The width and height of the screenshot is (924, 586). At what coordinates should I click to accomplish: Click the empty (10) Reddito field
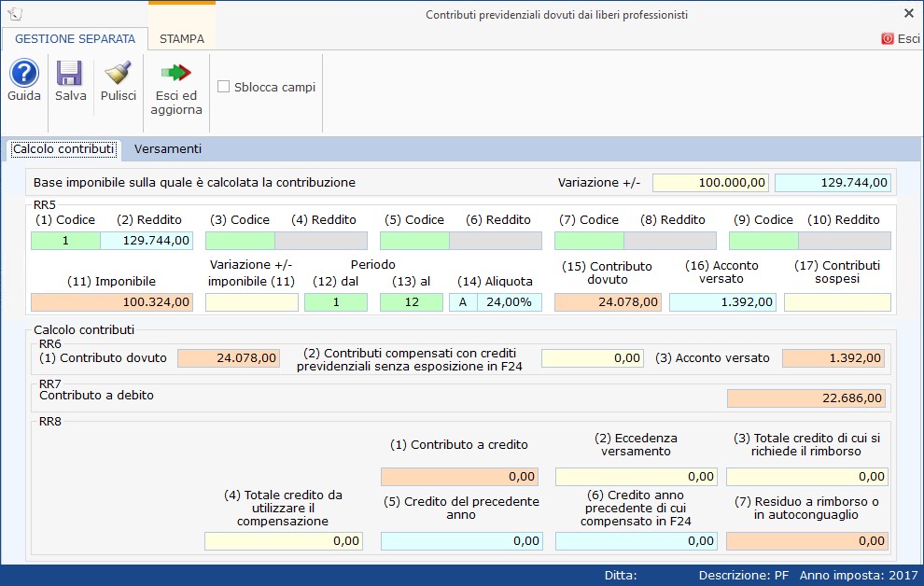845,241
